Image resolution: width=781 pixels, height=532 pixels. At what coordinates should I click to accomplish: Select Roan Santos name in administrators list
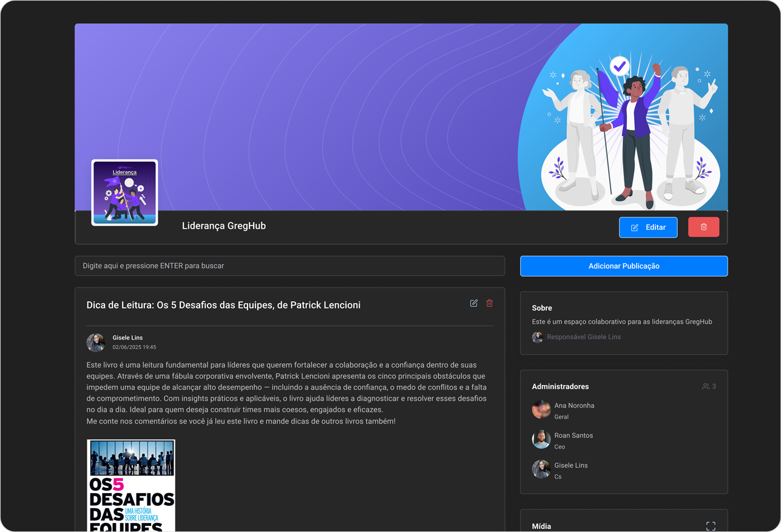[573, 436]
